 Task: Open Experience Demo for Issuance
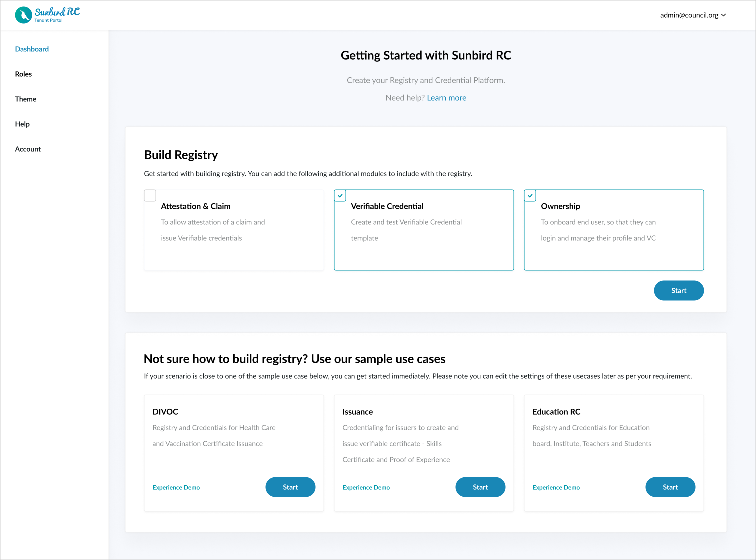click(x=366, y=487)
